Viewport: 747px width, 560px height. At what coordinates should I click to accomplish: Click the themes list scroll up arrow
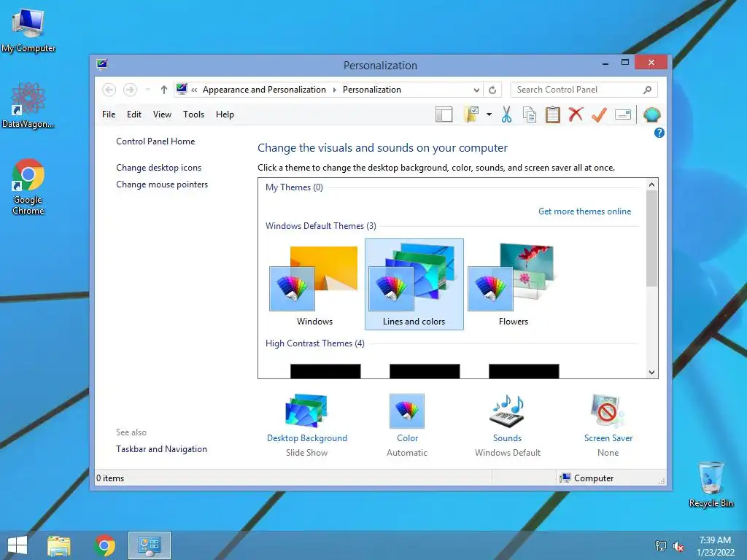tap(651, 184)
